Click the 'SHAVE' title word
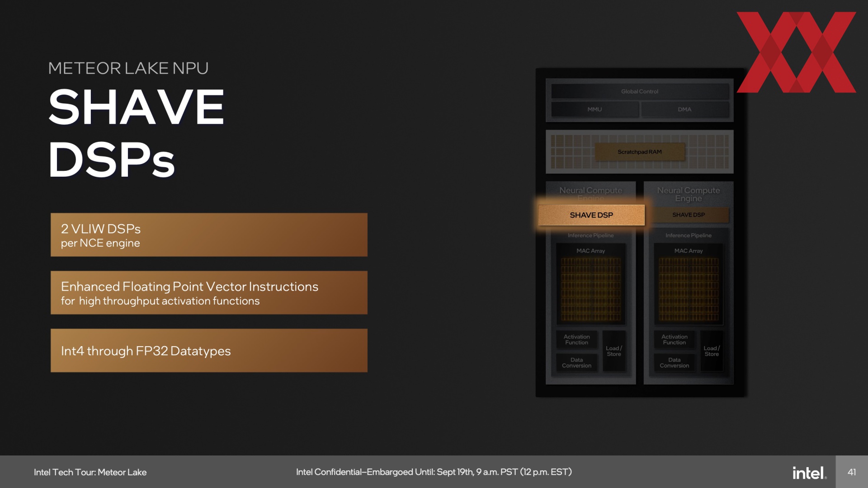868x488 pixels. (x=136, y=107)
